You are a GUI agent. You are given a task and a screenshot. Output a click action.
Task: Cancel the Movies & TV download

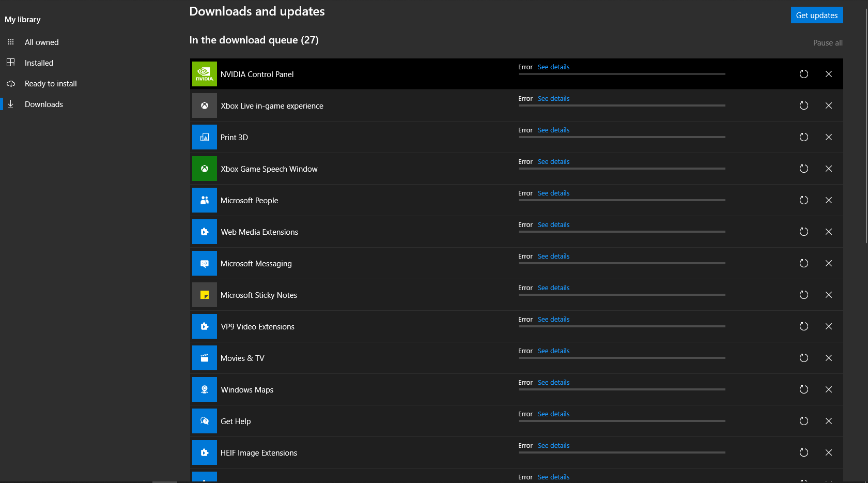(829, 358)
